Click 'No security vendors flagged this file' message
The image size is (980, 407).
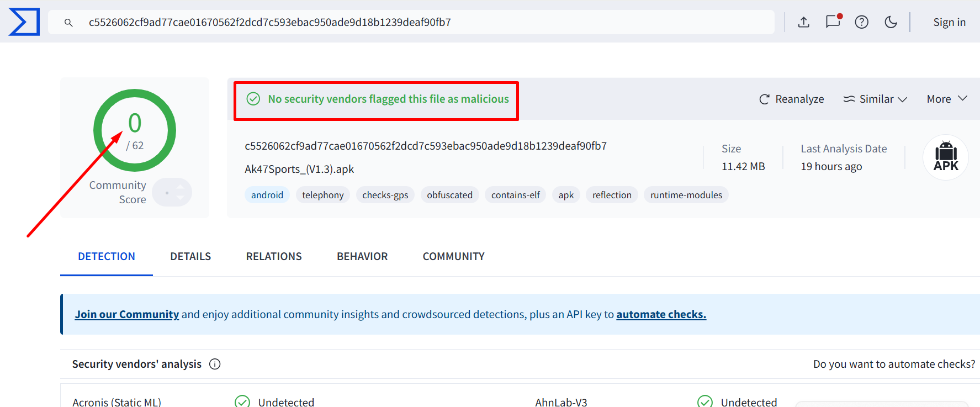tap(388, 99)
